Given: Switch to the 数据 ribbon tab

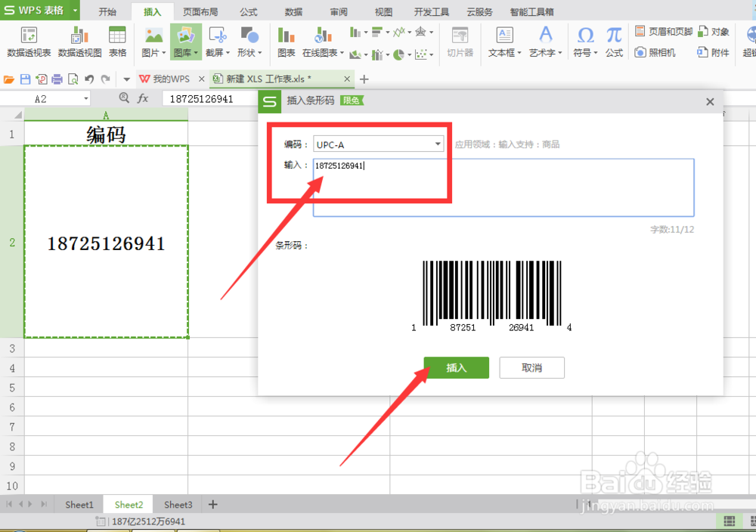Looking at the screenshot, I should click(293, 12).
